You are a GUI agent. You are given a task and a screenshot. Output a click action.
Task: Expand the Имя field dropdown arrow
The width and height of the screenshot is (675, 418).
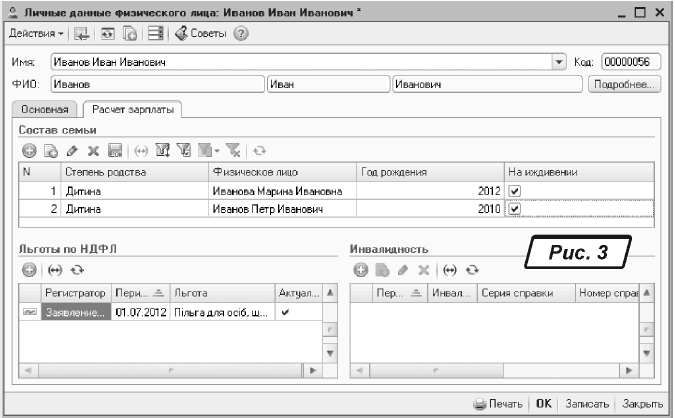click(559, 62)
